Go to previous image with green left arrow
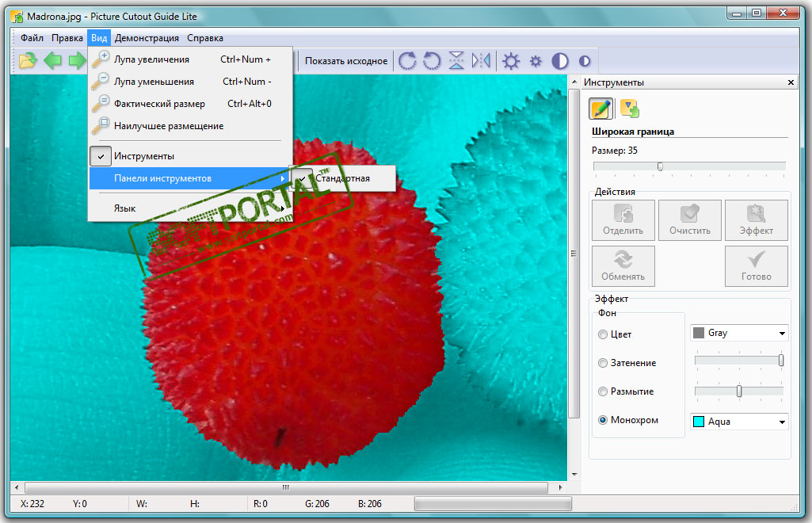Screen dimensions: 812x523 (52, 61)
